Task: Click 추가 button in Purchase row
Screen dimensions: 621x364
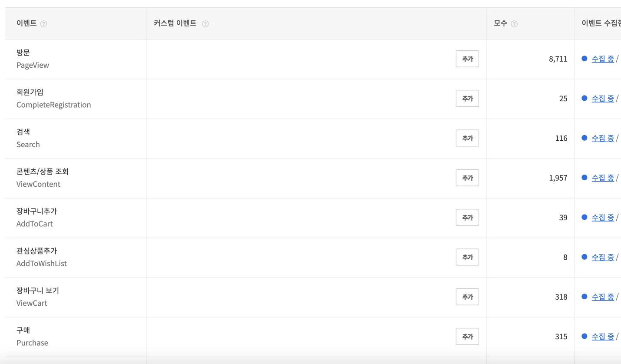Action: (x=467, y=337)
